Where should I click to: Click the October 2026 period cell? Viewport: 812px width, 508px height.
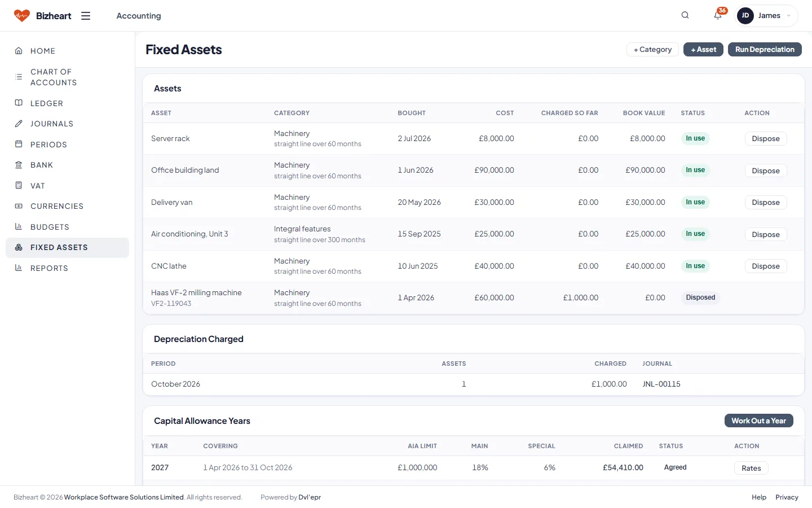175,384
